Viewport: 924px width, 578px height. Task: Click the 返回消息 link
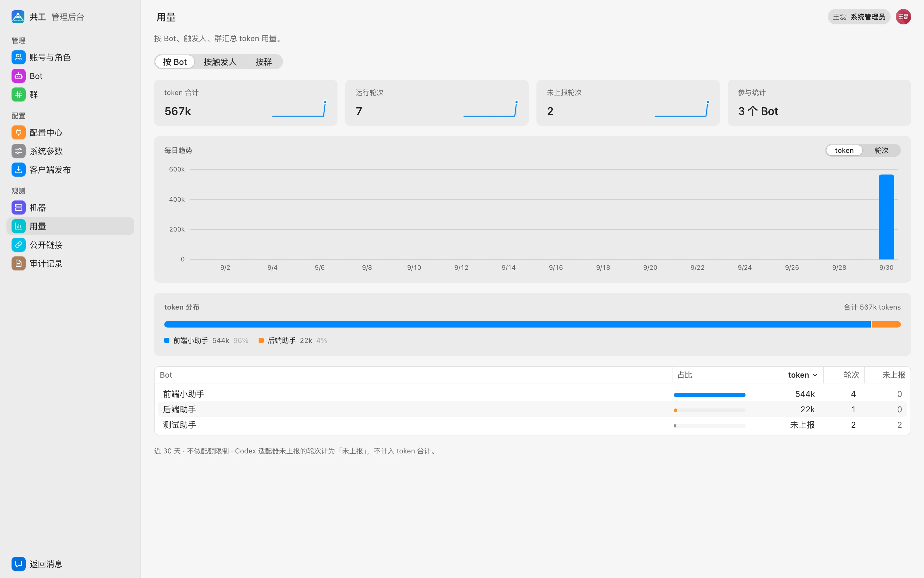point(70,564)
